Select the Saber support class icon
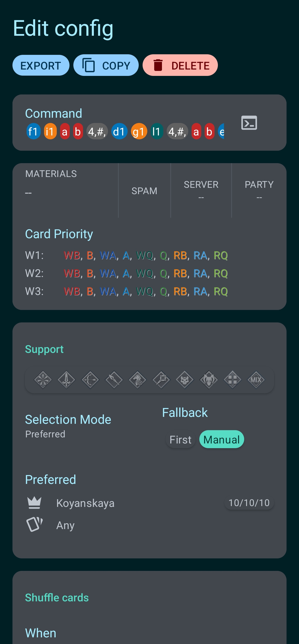This screenshot has height=644, width=299. (66, 380)
